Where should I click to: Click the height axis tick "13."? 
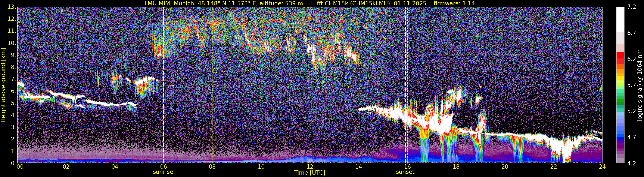click(x=12, y=7)
